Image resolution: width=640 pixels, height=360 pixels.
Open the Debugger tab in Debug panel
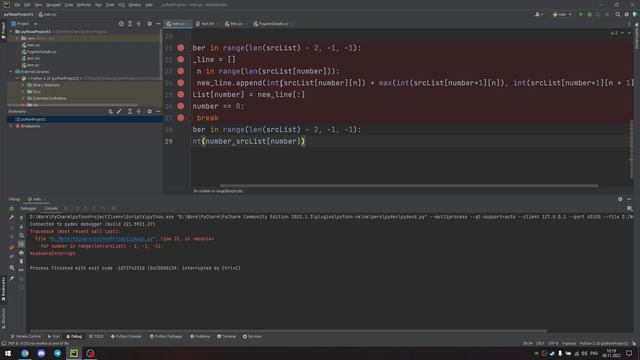tap(29, 208)
